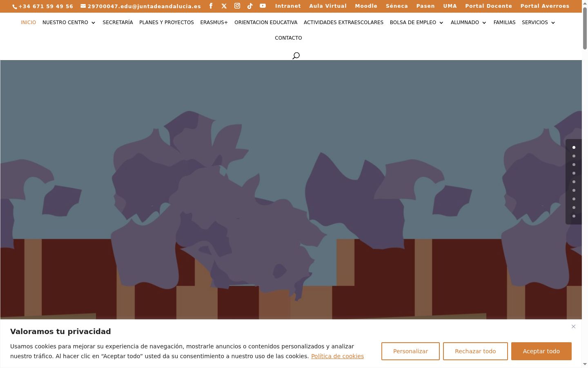
Task: Select the last section navigation dot
Action: click(x=574, y=216)
